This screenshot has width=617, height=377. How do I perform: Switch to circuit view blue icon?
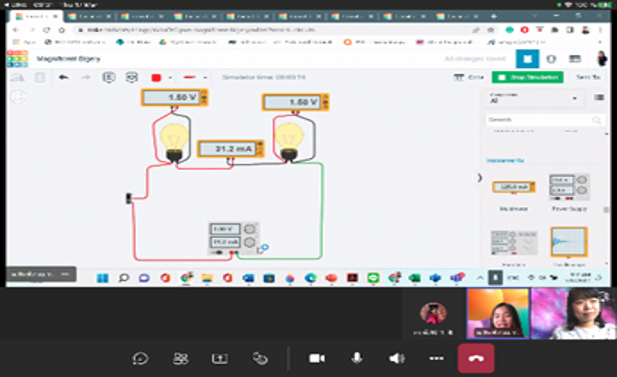click(x=527, y=59)
